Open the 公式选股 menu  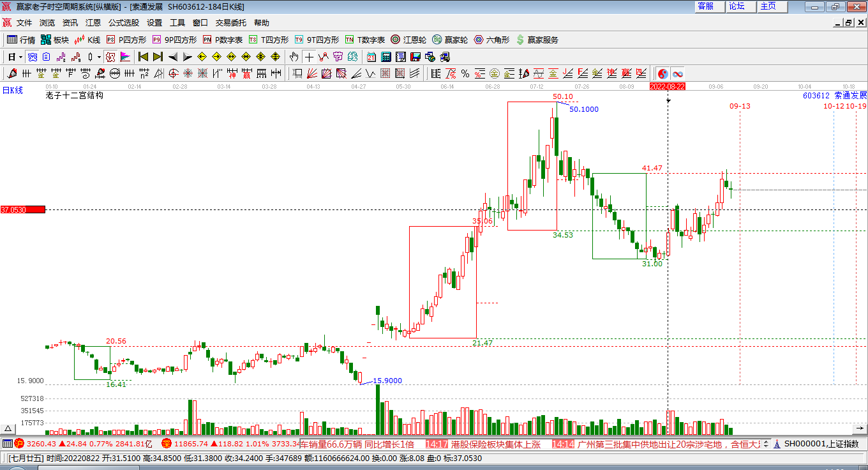click(123, 23)
